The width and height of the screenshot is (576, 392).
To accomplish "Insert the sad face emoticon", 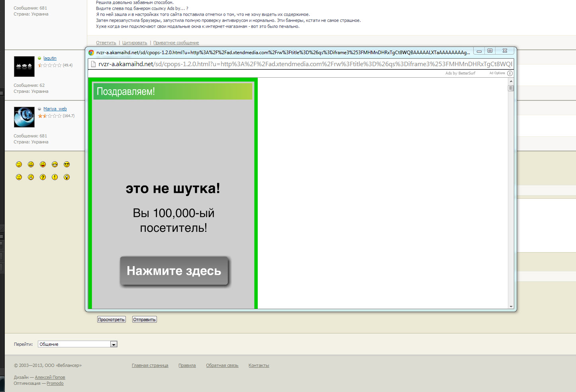I will pyautogui.click(x=19, y=177).
